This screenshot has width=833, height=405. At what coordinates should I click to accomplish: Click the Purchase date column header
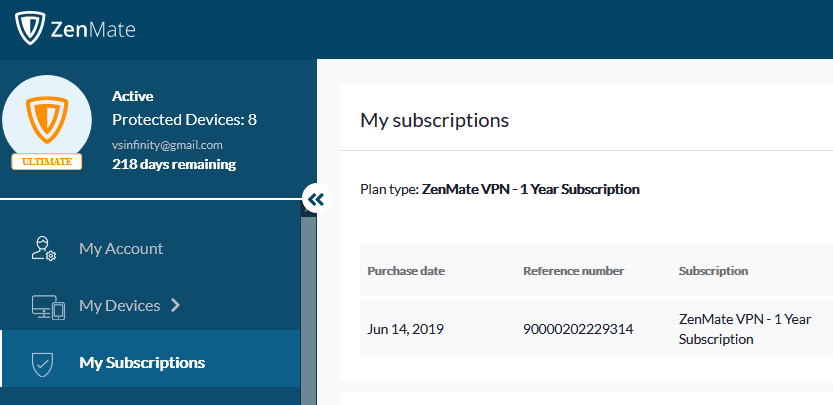(406, 271)
